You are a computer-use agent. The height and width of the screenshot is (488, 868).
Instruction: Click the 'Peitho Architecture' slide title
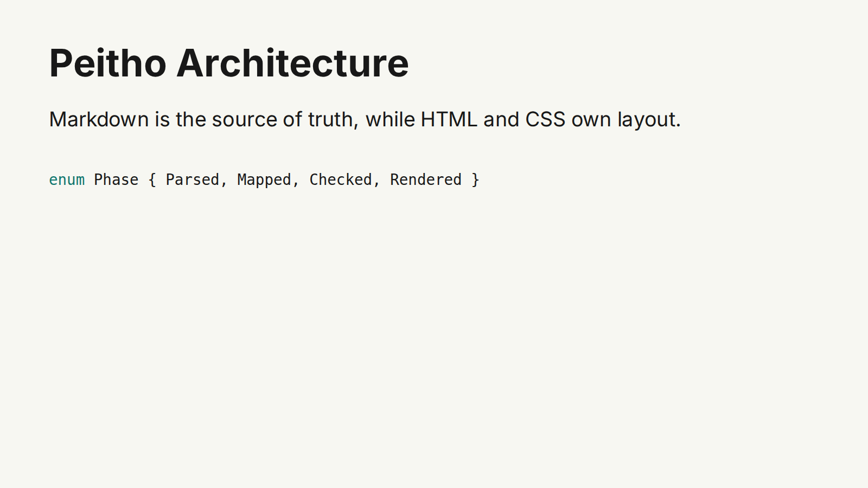click(228, 63)
